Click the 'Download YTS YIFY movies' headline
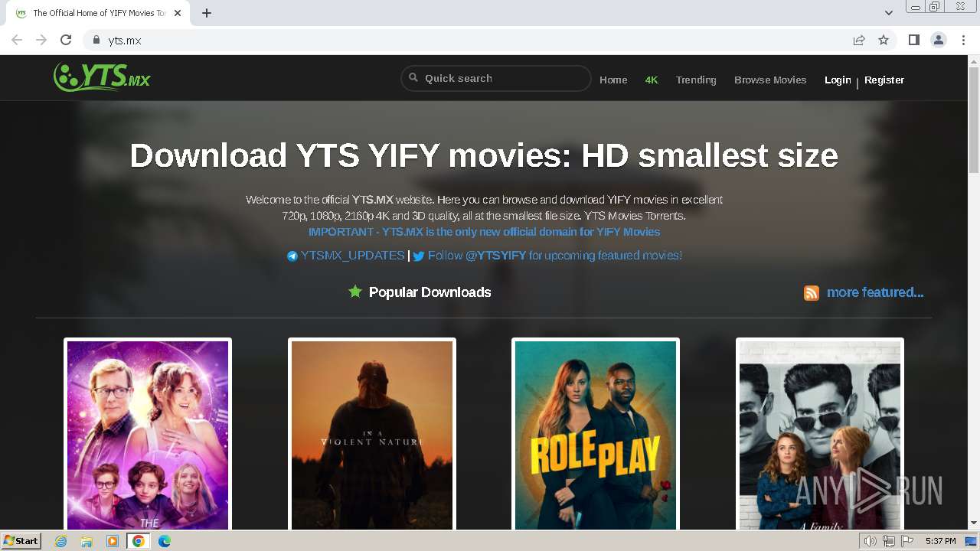Image resolution: width=980 pixels, height=551 pixels. (484, 155)
